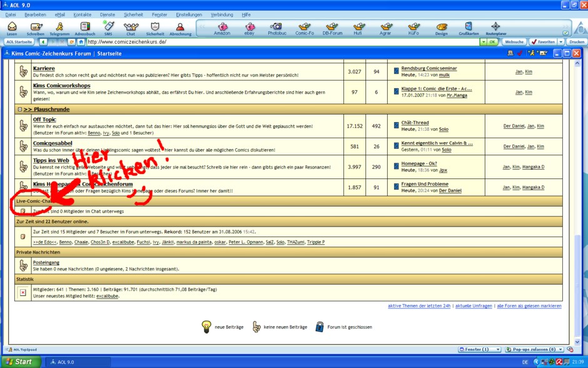
Task: Open the Off Topic forum link
Action: (44, 119)
